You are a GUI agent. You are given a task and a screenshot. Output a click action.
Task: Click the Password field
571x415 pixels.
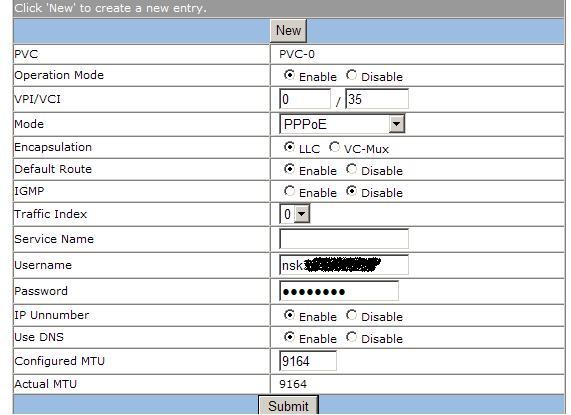coord(339,291)
